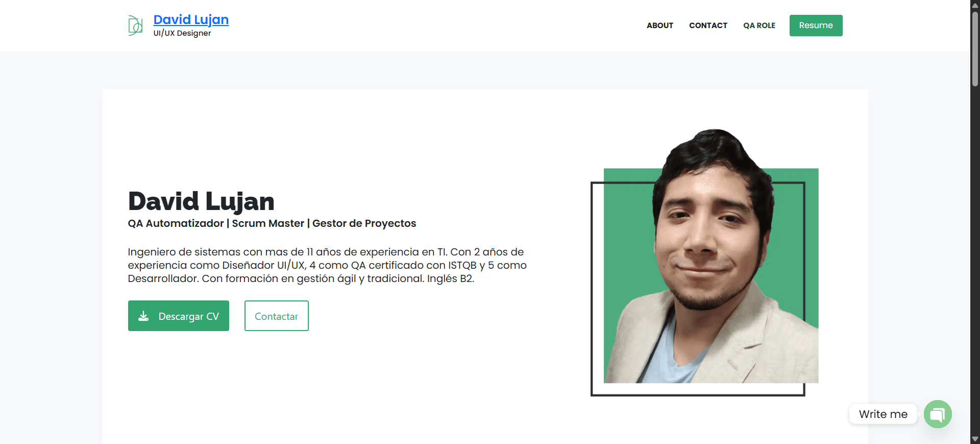Go to the CONTACT menu item
Viewport: 980px width, 444px height.
[x=708, y=26]
